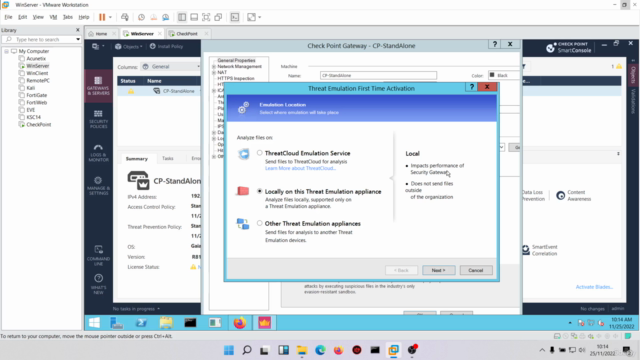Open Manage & Settings view in SmartConsole

98,186
